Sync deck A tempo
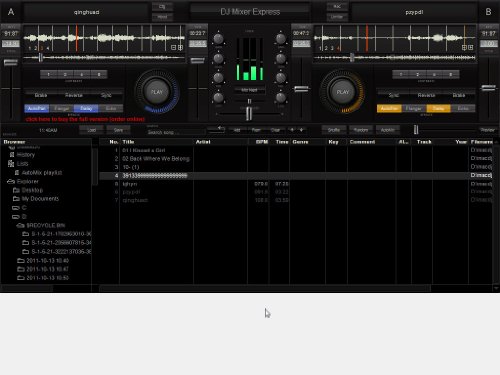Viewport: 500px width, 375px height. [x=106, y=95]
